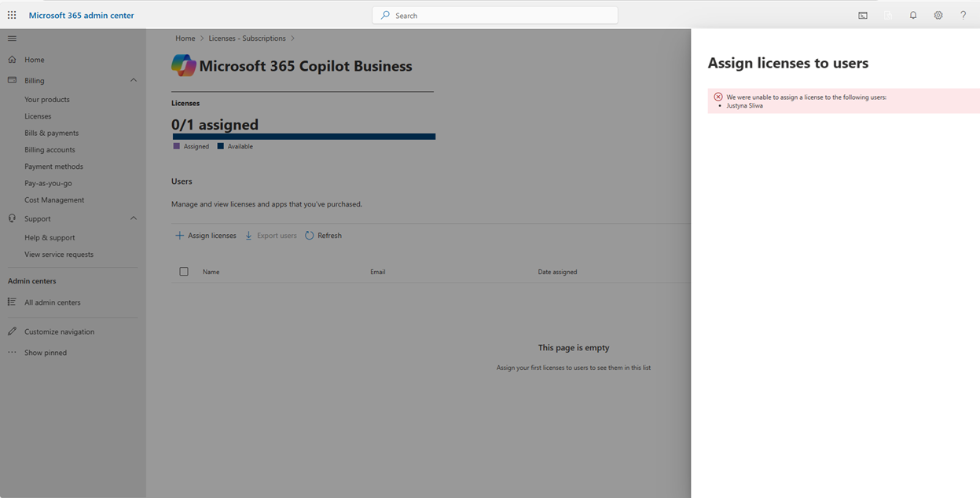Click Licenses - Subscriptions breadcrumb link
The image size is (980, 498).
(247, 38)
